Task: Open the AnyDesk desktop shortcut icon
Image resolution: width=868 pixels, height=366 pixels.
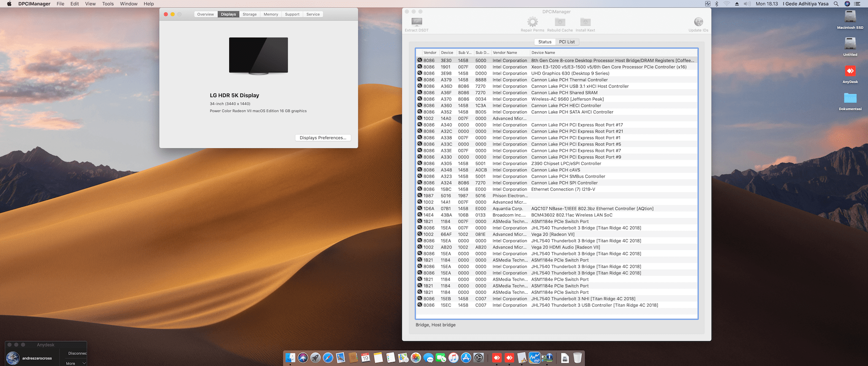Action: pyautogui.click(x=850, y=71)
